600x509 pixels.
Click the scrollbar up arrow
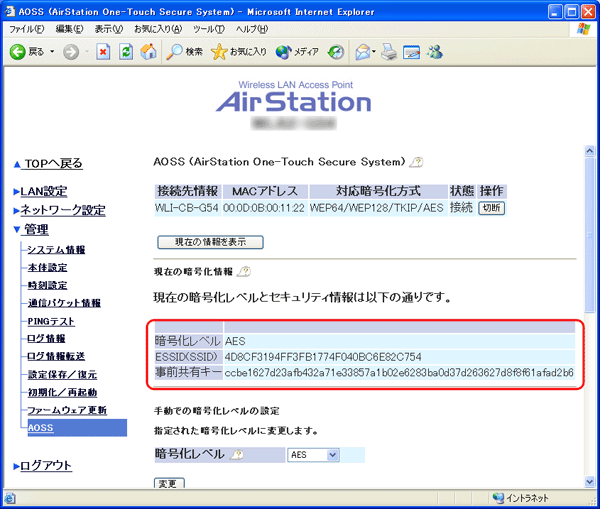pos(590,151)
